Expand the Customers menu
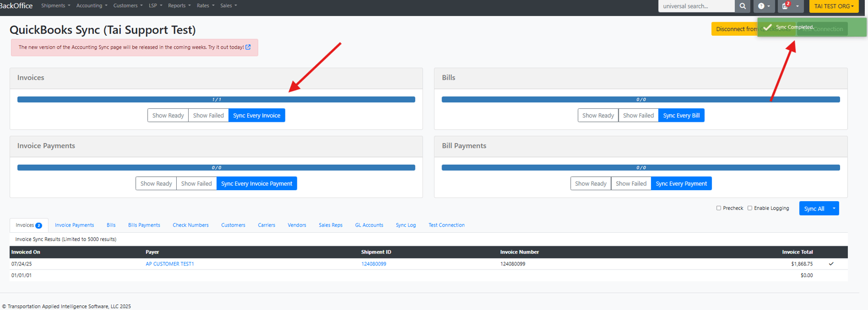 click(x=128, y=6)
